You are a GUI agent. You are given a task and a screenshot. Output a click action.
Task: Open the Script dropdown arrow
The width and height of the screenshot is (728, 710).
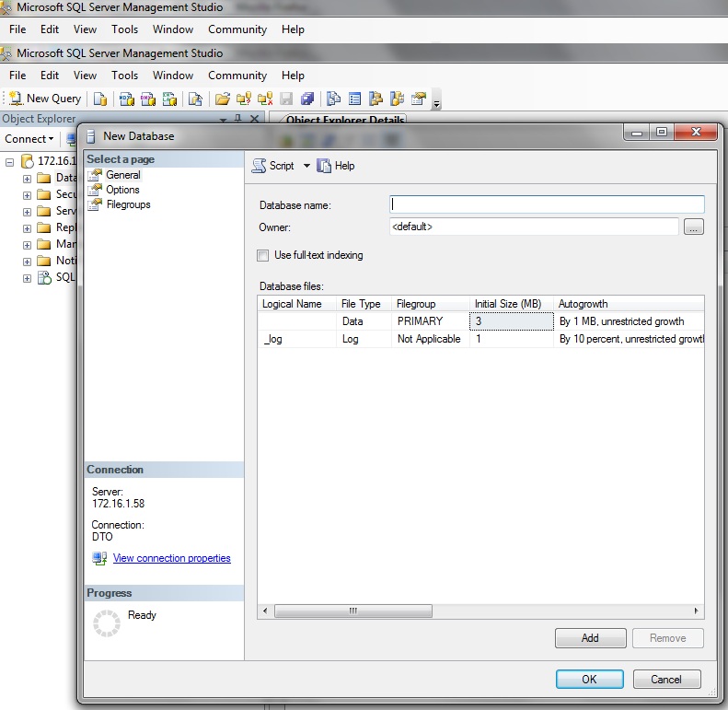tap(306, 166)
